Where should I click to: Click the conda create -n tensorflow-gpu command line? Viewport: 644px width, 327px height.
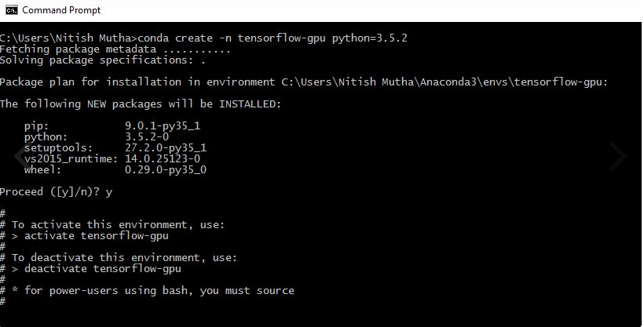[x=203, y=38]
